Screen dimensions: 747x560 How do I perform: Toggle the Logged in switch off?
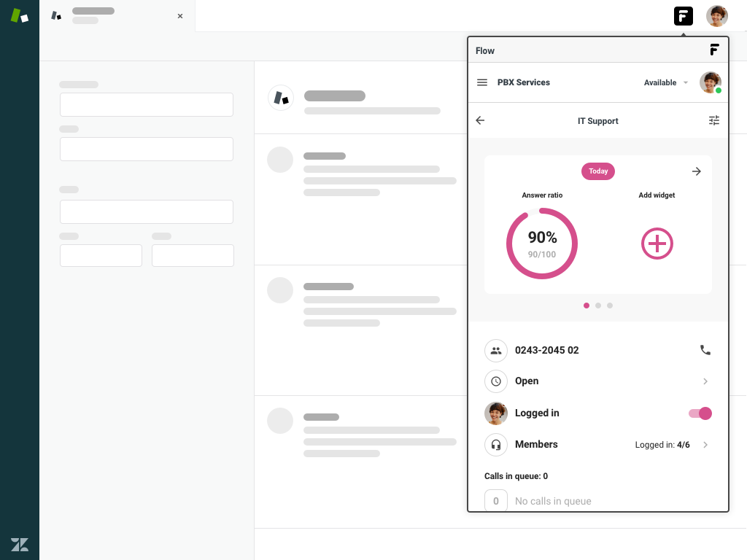tap(700, 413)
